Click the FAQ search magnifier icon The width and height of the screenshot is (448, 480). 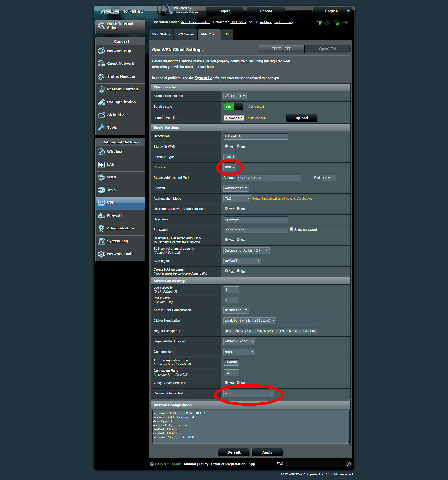pyautogui.click(x=349, y=464)
